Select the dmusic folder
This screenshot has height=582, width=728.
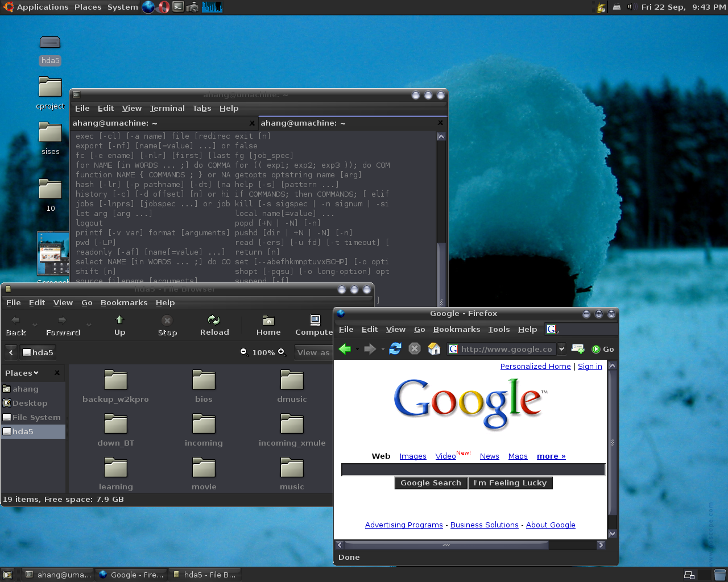click(292, 386)
